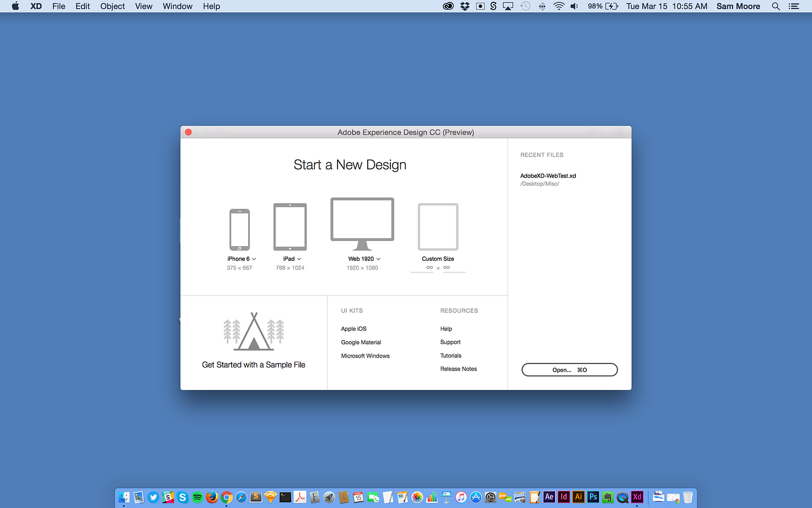Image resolution: width=812 pixels, height=508 pixels.
Task: Click the Creative Cloud menu bar icon
Action: tap(448, 6)
